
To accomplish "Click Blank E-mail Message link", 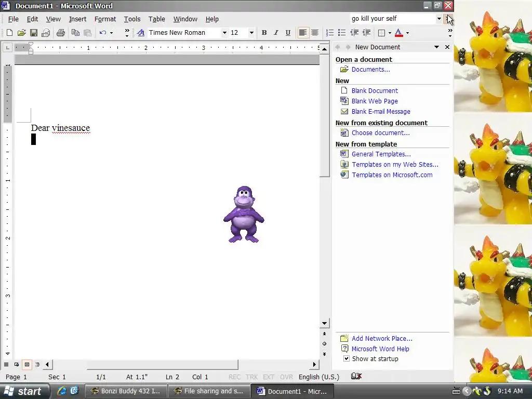I will pos(381,111).
